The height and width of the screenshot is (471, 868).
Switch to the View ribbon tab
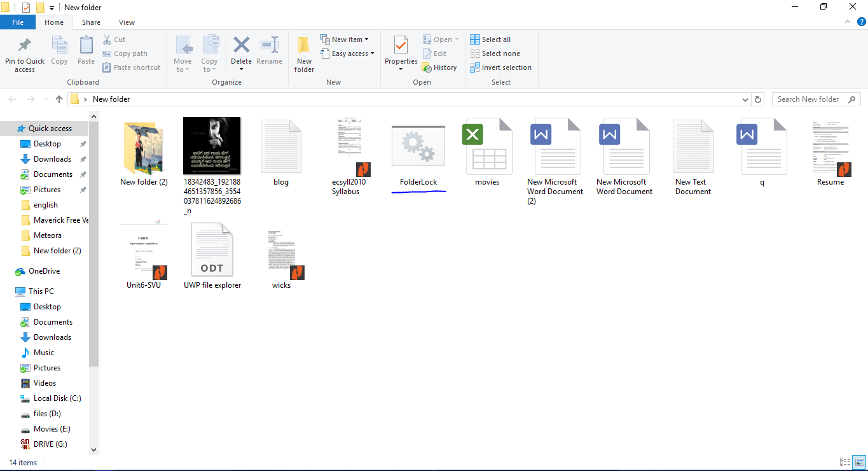click(126, 22)
